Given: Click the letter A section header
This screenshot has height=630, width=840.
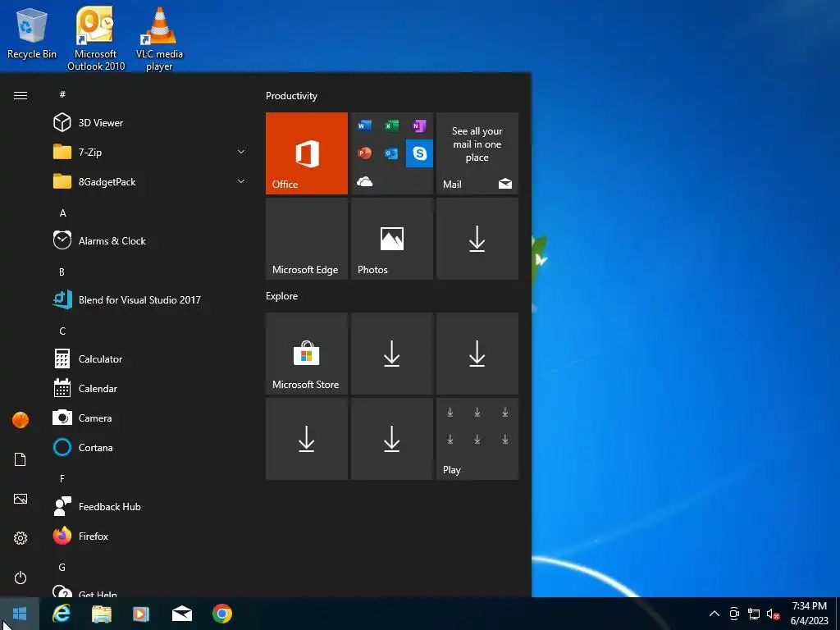Looking at the screenshot, I should (x=62, y=212).
